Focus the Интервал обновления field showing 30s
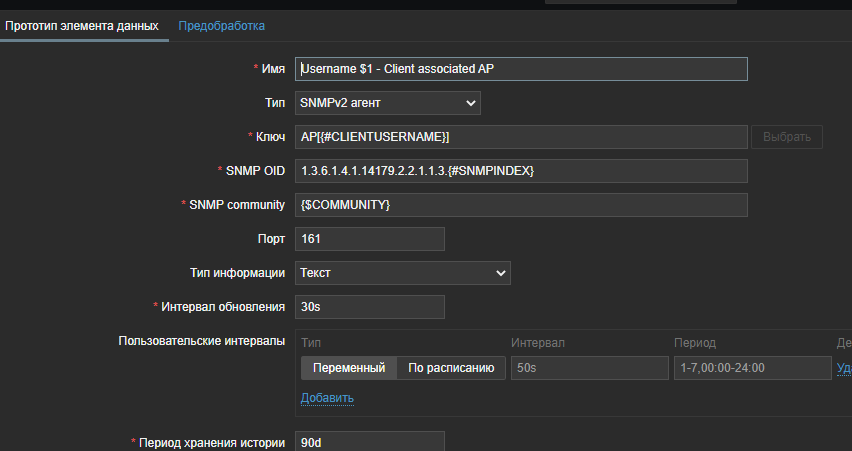852x451 pixels. [369, 307]
